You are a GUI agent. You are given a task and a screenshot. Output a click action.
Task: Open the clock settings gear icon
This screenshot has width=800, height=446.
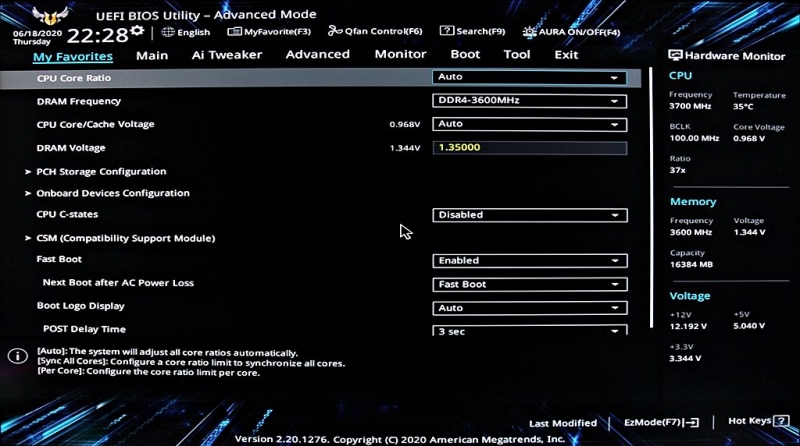[137, 31]
